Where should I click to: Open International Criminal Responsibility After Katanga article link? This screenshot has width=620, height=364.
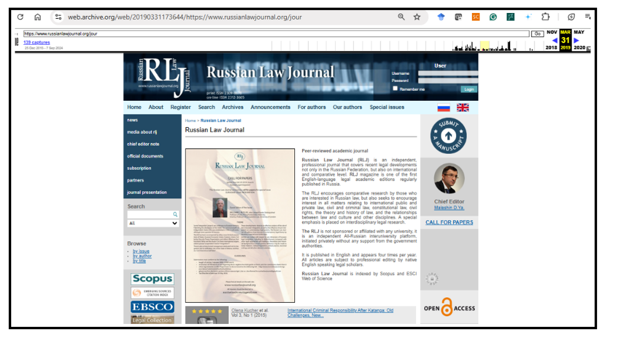[x=340, y=313]
